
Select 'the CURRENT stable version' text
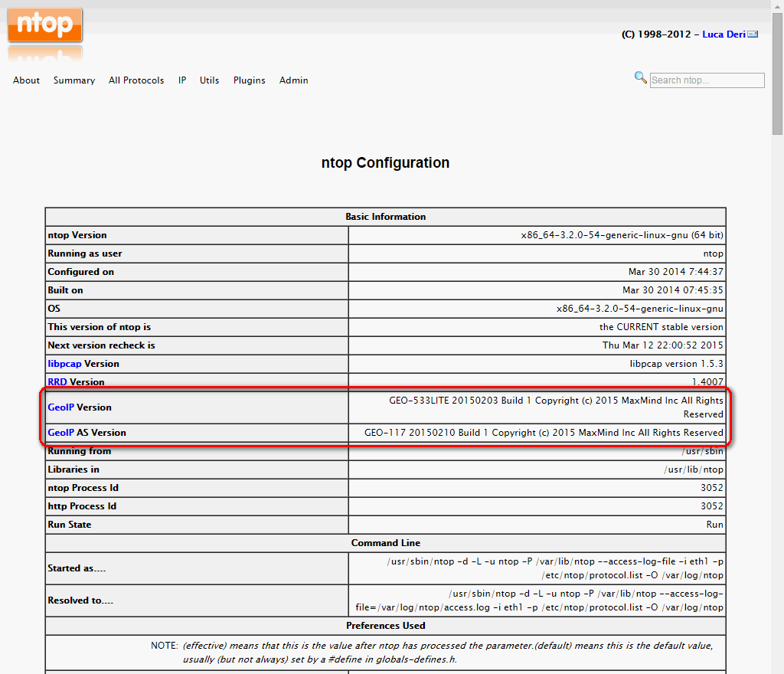click(x=661, y=327)
